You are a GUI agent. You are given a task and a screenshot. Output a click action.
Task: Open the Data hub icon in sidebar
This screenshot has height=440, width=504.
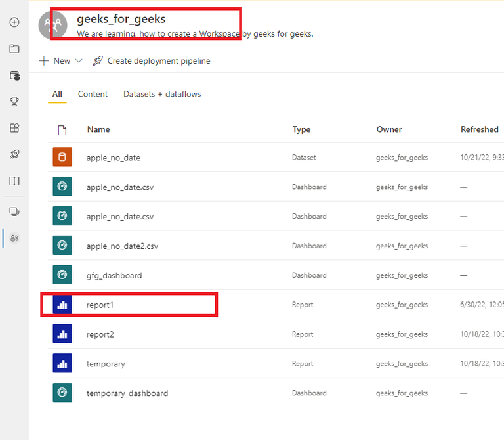pyautogui.click(x=14, y=76)
